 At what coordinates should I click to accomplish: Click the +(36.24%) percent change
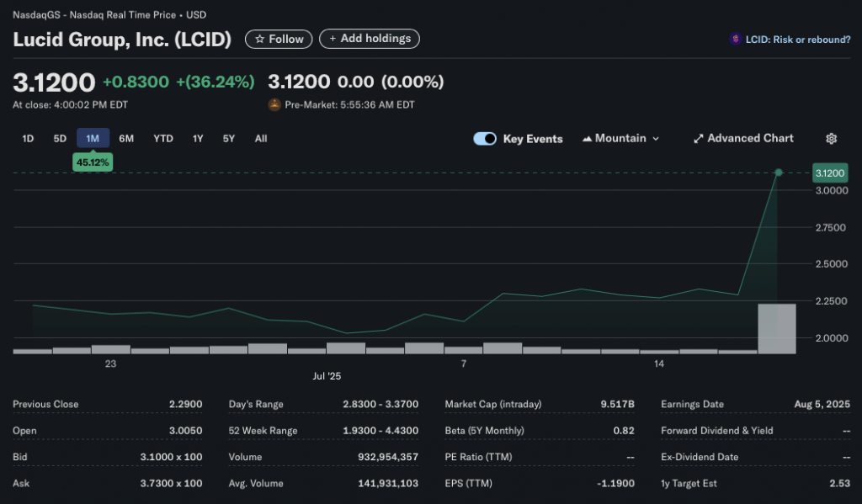point(215,82)
